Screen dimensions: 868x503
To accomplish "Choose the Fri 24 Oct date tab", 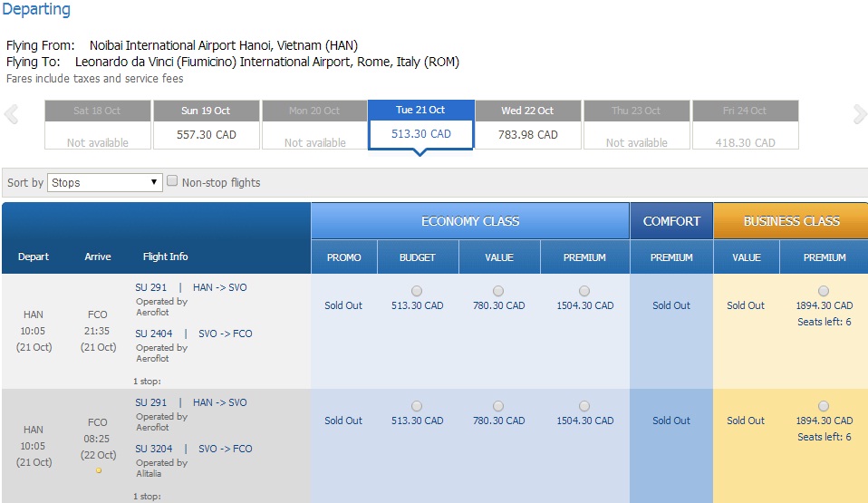I will point(745,125).
